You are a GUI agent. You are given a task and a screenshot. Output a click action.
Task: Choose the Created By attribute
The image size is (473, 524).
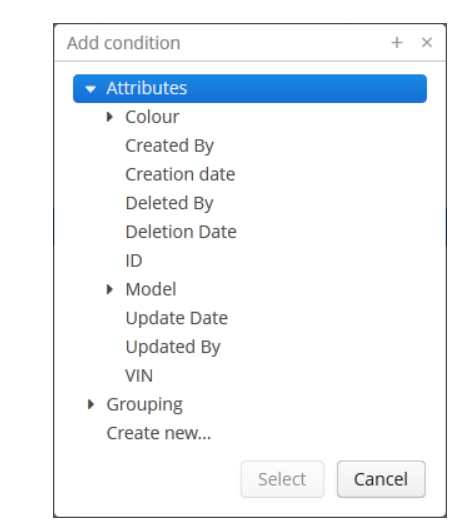(169, 146)
